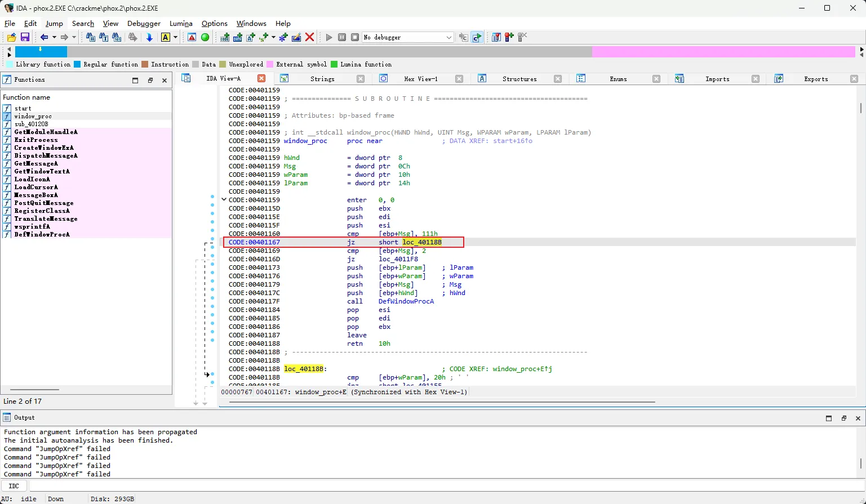Switch to the Hex View-1 tab
The height and width of the screenshot is (504, 866).
[421, 79]
